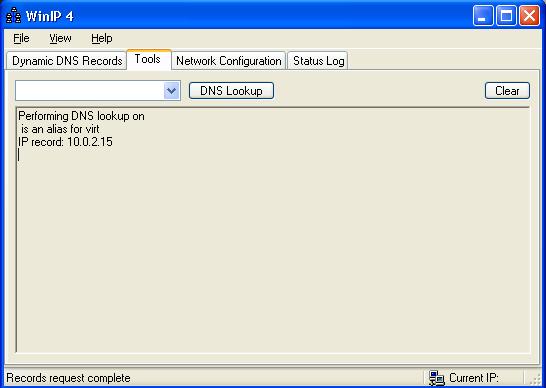Image resolution: width=546 pixels, height=388 pixels.
Task: Click the WinIP network icon in title bar
Action: tap(14, 15)
